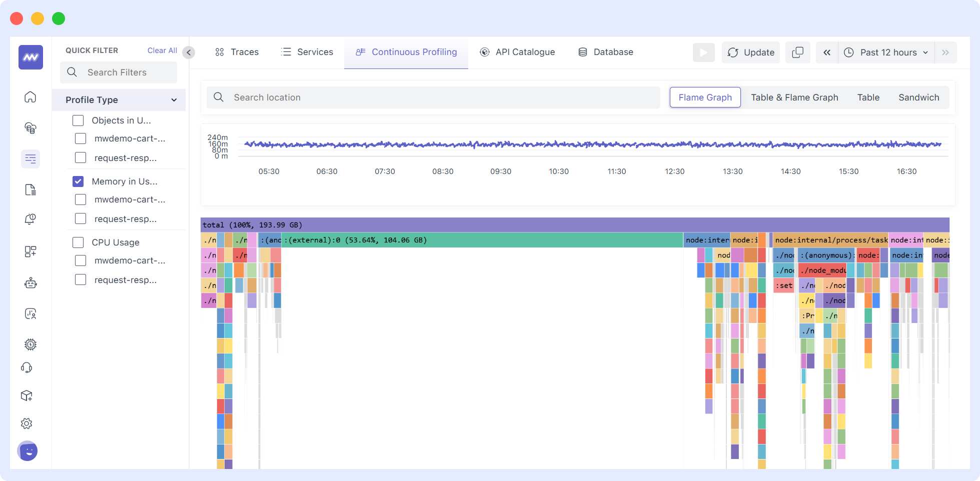Open the headset support icon in sidebar
This screenshot has height=481, width=980.
(30, 367)
